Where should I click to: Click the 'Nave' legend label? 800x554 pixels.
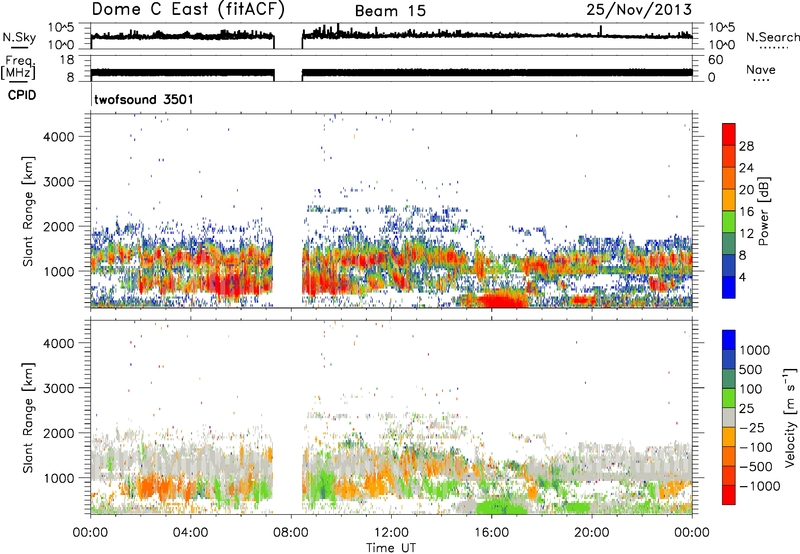point(761,69)
